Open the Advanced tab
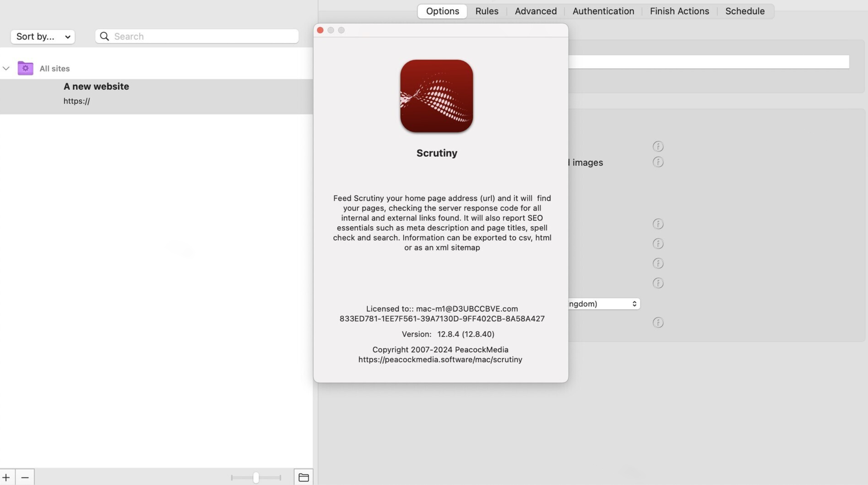Screen dimensions: 868x485 [536, 11]
